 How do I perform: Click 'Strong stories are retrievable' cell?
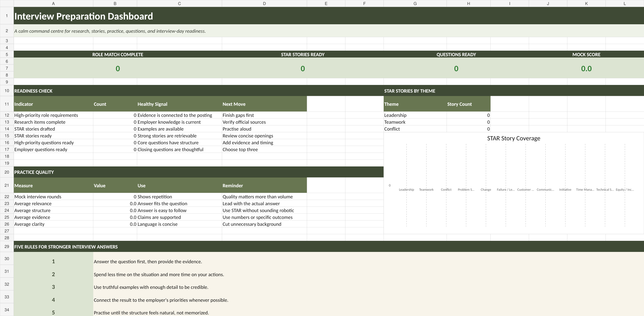pos(179,136)
